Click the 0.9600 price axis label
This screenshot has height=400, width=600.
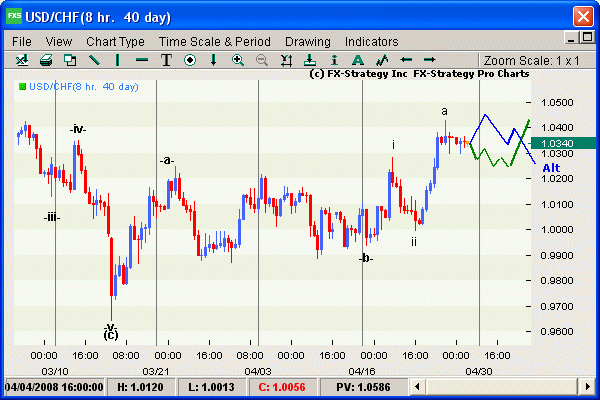(557, 331)
